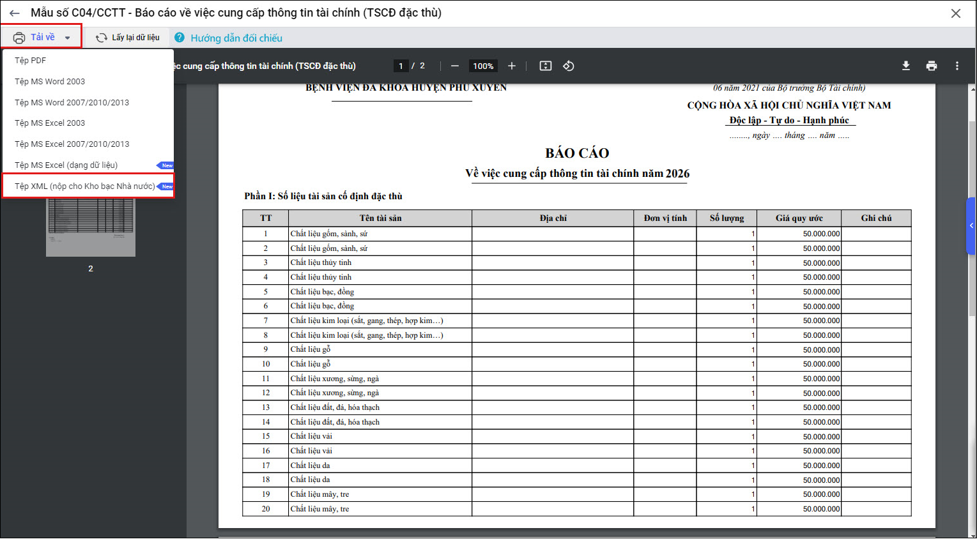
Task: Click the page number input field
Action: click(401, 66)
